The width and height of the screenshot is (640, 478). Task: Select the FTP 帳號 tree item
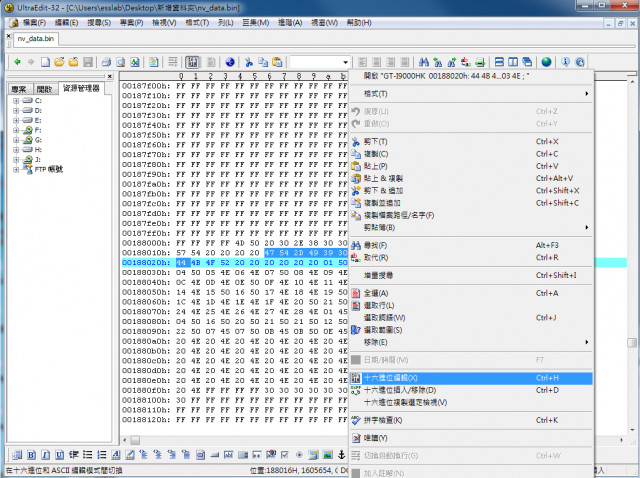(49, 169)
